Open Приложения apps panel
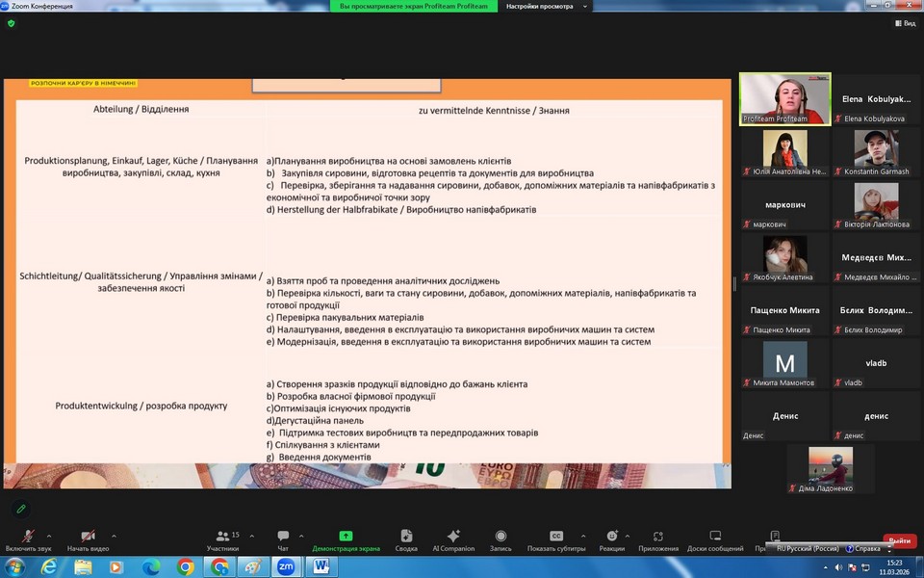 pos(658,539)
